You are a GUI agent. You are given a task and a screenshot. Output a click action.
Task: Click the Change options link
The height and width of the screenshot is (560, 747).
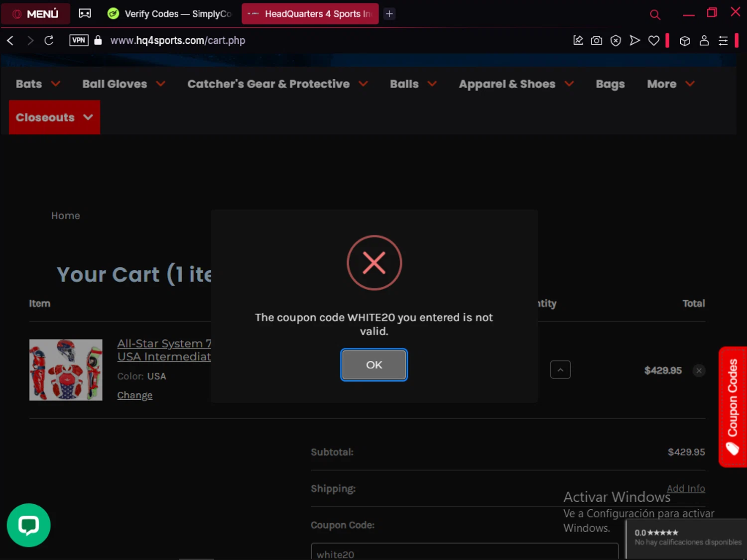[134, 395]
